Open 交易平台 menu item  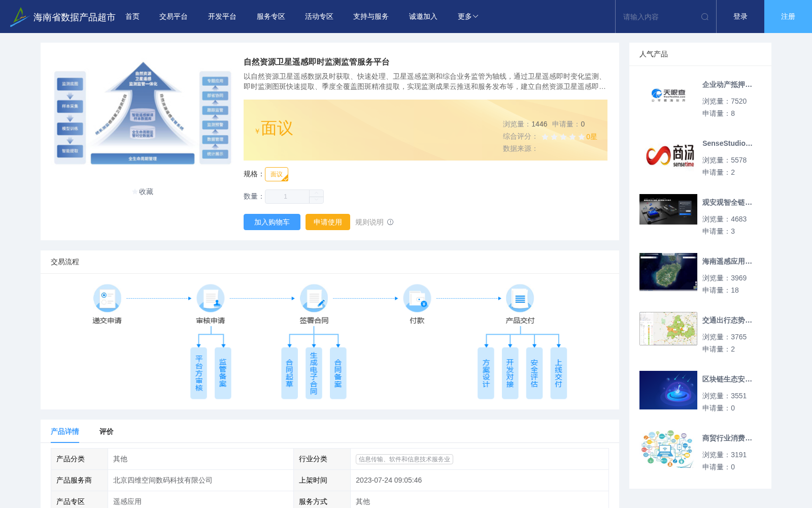coord(174,17)
